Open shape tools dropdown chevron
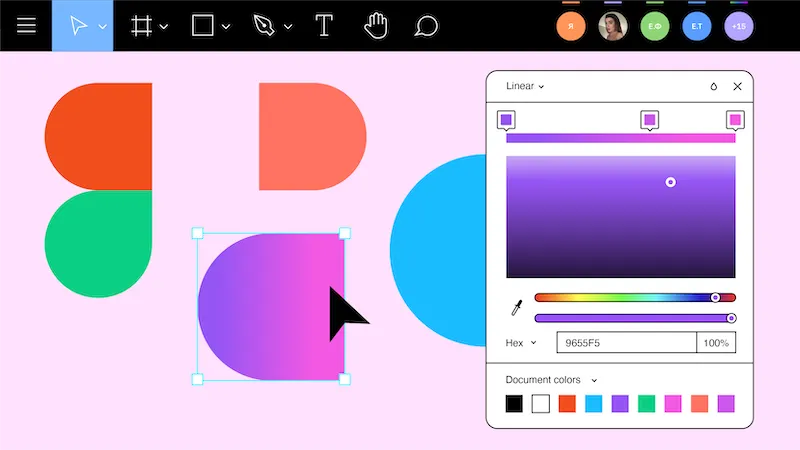This screenshot has width=800, height=450. [226, 27]
